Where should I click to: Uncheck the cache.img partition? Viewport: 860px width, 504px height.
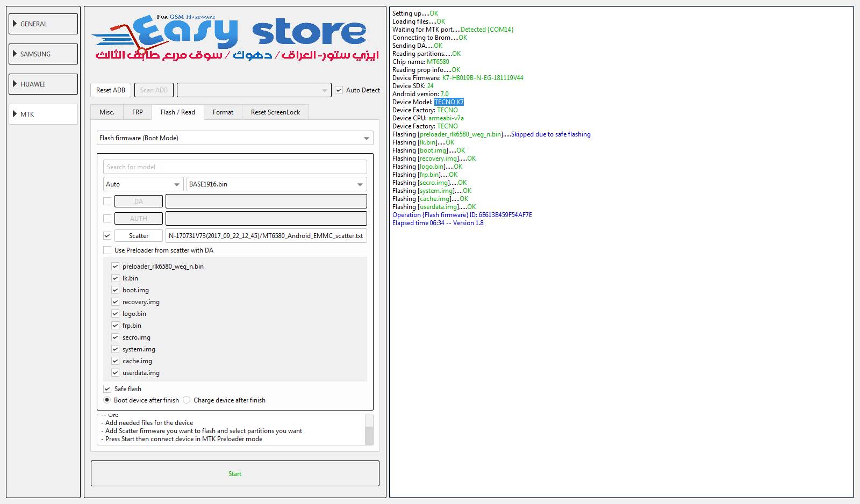tap(115, 361)
